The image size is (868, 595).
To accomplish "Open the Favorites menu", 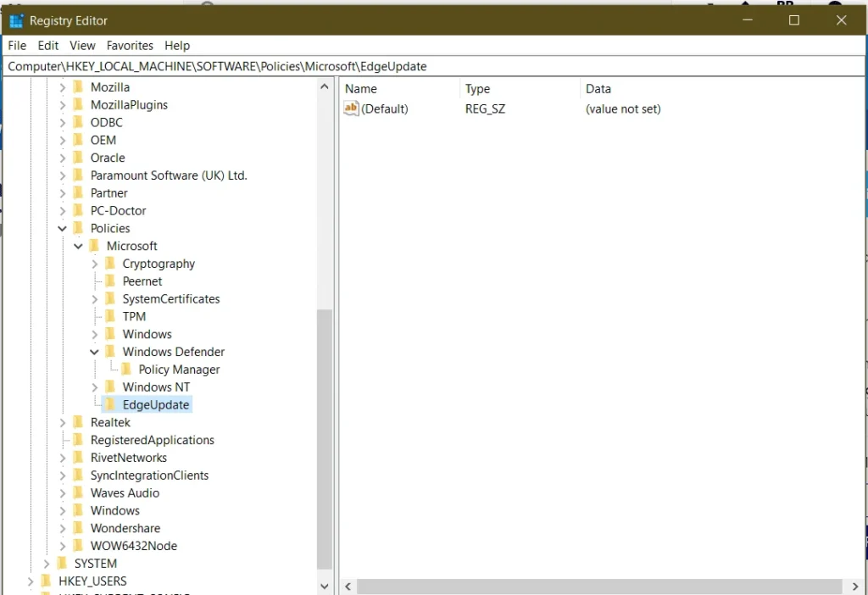I will pyautogui.click(x=130, y=46).
